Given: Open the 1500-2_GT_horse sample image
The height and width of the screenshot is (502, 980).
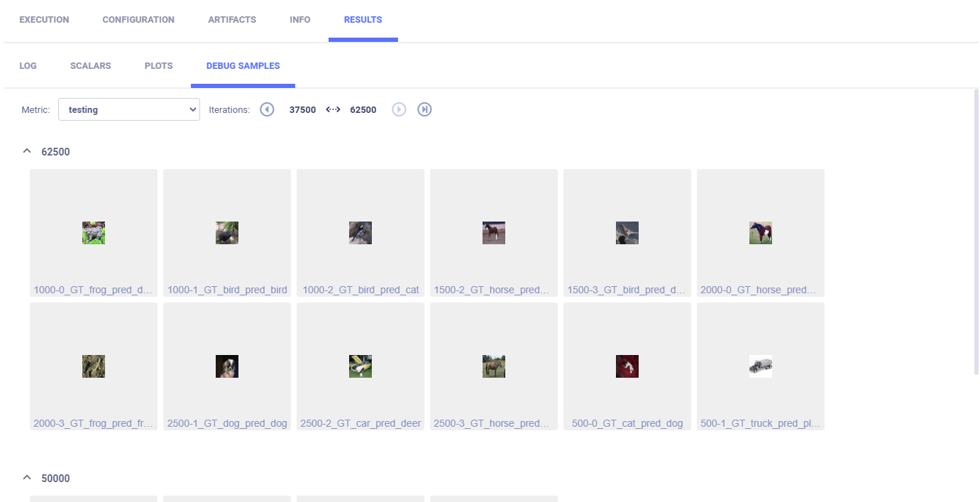Looking at the screenshot, I should (x=494, y=233).
